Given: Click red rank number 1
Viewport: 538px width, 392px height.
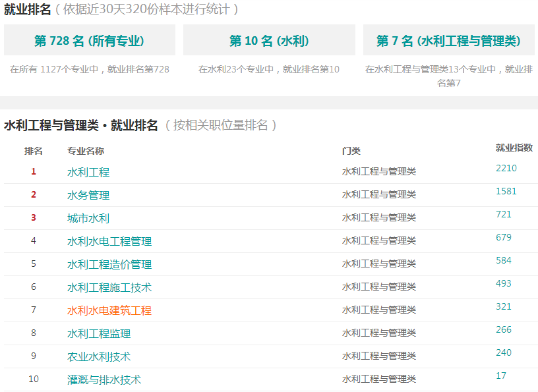Looking at the screenshot, I should pos(33,171).
